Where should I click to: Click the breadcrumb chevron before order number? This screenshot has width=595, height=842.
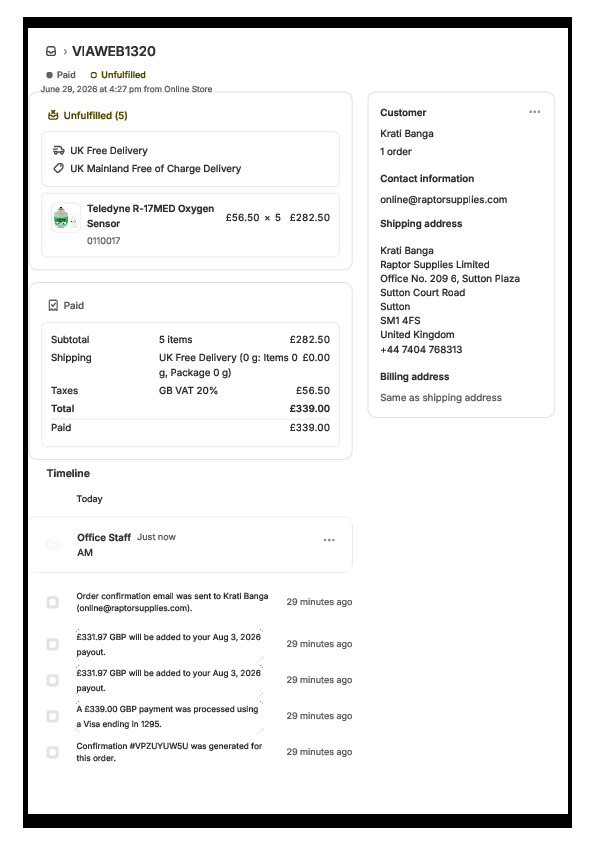[65, 52]
